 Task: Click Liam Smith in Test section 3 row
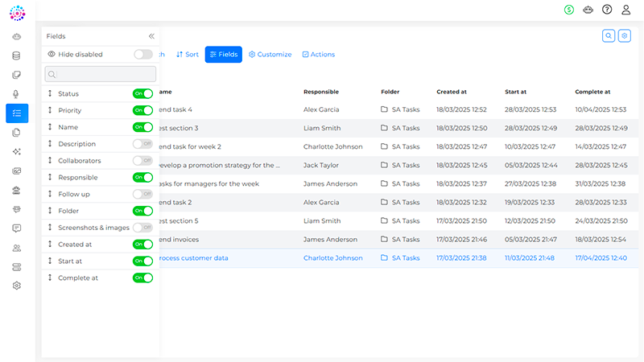pyautogui.click(x=322, y=128)
